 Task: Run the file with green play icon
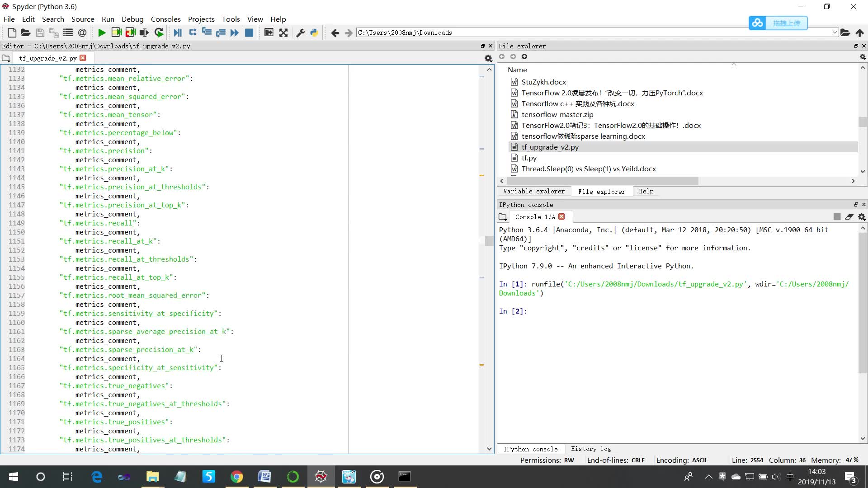102,33
